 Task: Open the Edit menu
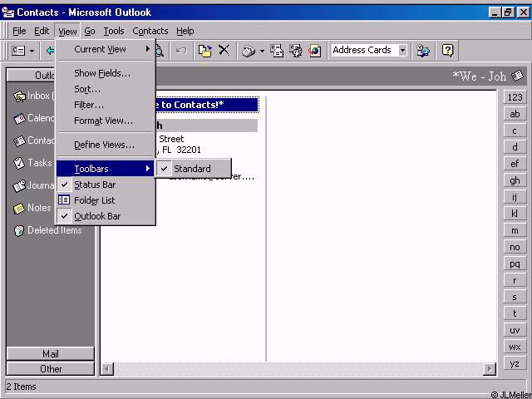tap(42, 31)
